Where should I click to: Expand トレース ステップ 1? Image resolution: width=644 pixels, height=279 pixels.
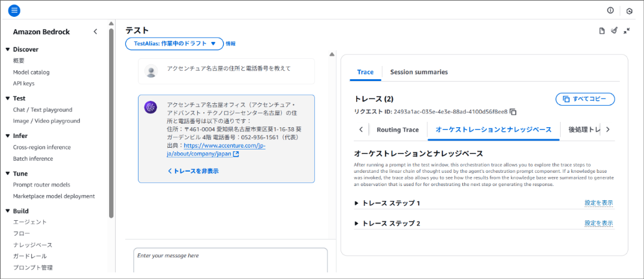[357, 203]
